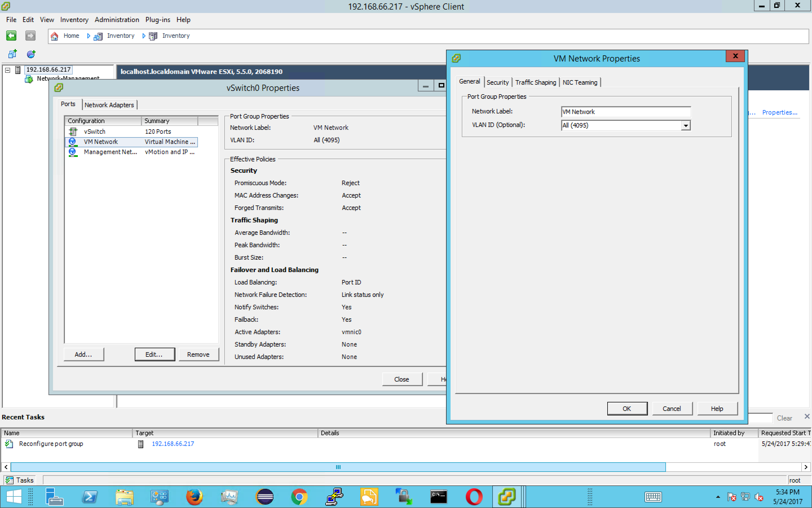Click the gray forward navigation arrow
The image size is (812, 508).
(x=30, y=36)
